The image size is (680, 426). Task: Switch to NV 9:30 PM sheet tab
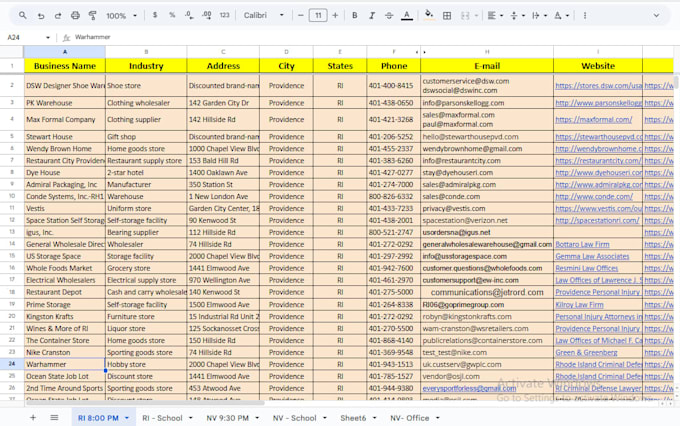(227, 418)
